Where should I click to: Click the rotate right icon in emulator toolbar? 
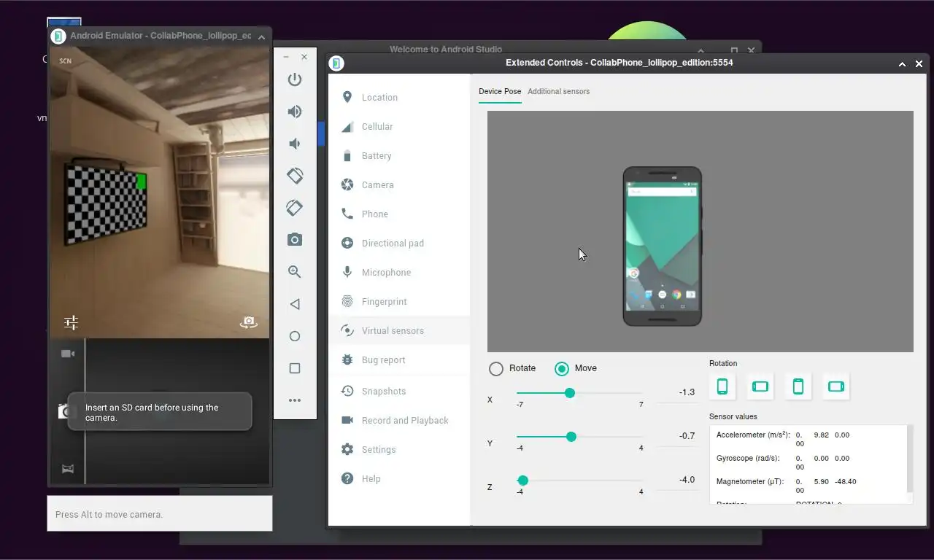point(295,208)
